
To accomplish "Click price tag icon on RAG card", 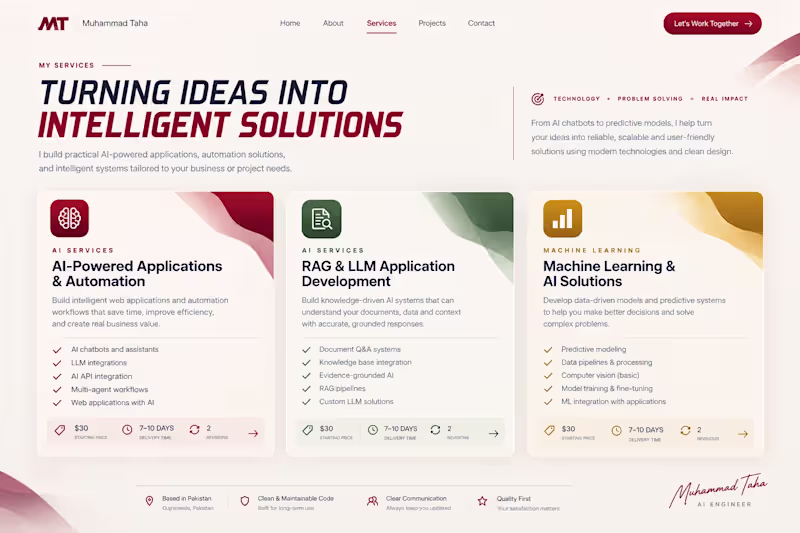I will tap(307, 430).
